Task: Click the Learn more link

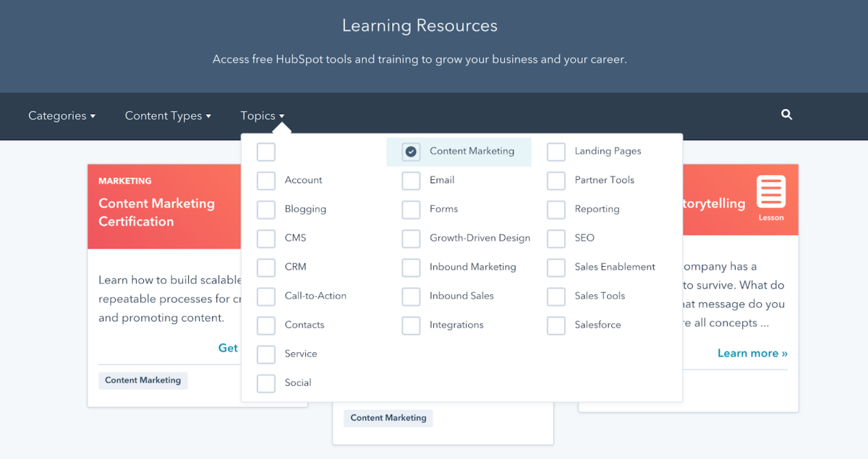Action: point(752,353)
